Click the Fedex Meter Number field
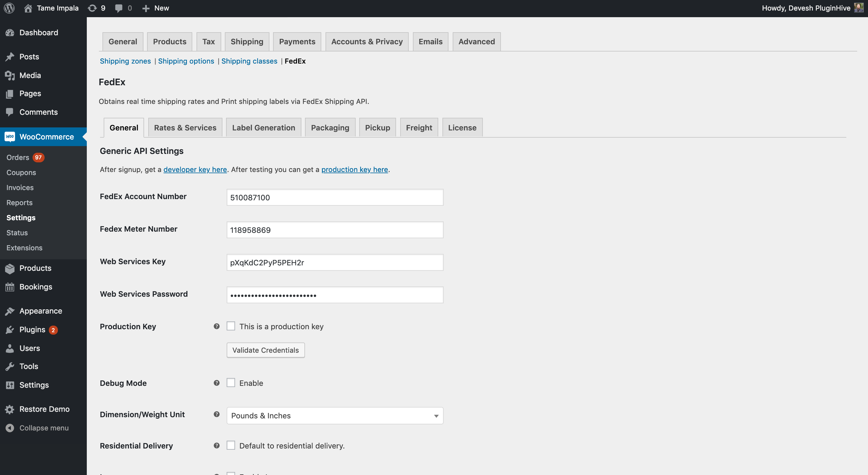 335,230
